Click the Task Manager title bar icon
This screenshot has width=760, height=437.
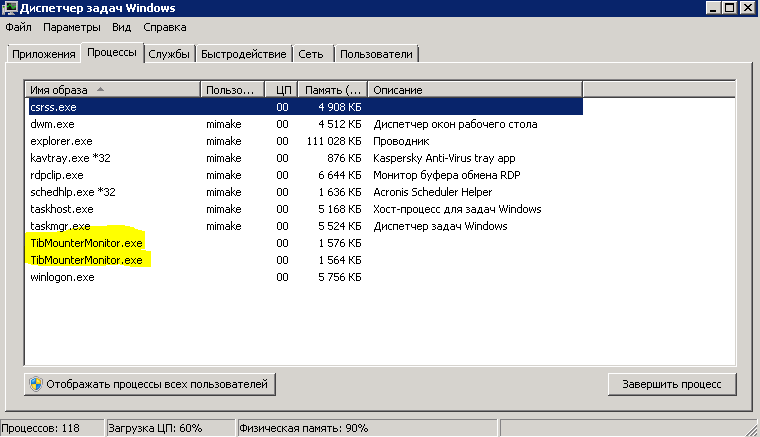[x=9, y=8]
